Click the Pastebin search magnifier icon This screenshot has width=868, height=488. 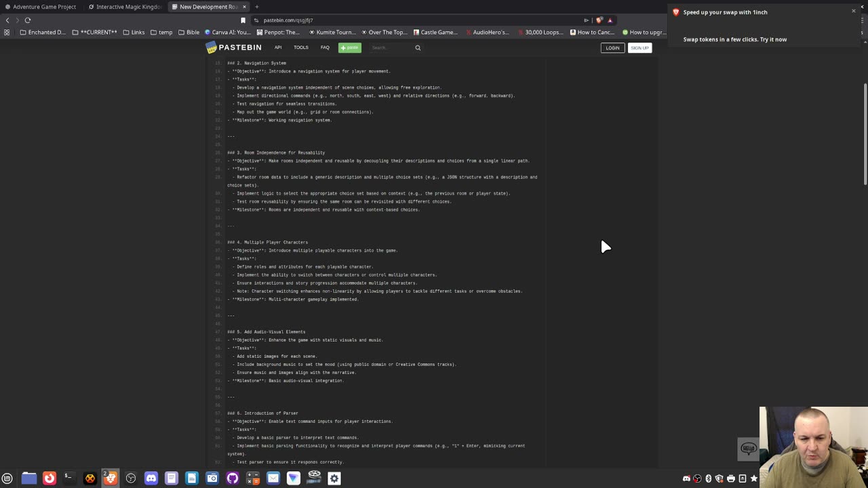pos(418,47)
